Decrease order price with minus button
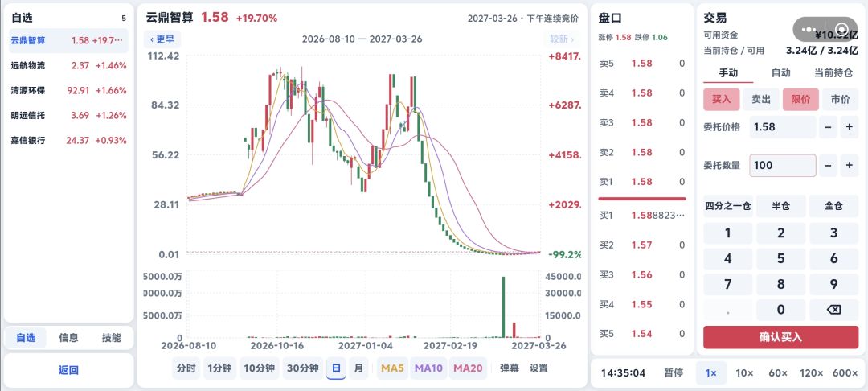 (828, 127)
